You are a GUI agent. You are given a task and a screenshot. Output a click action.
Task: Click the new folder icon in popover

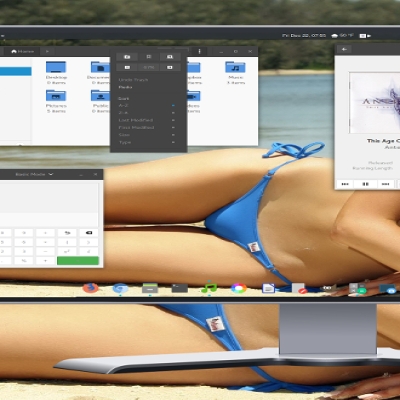click(x=127, y=57)
